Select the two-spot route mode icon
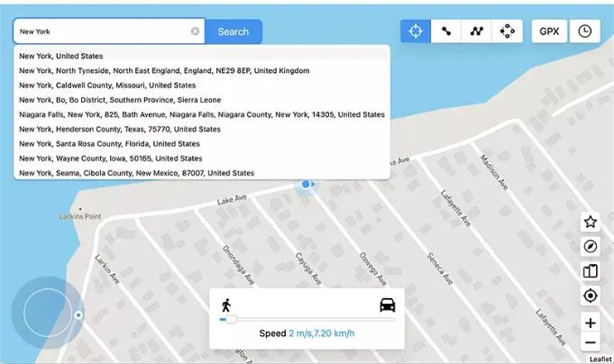 tap(446, 32)
